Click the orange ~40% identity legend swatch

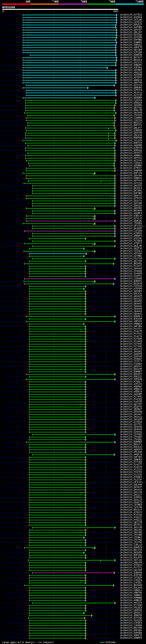point(45,4)
